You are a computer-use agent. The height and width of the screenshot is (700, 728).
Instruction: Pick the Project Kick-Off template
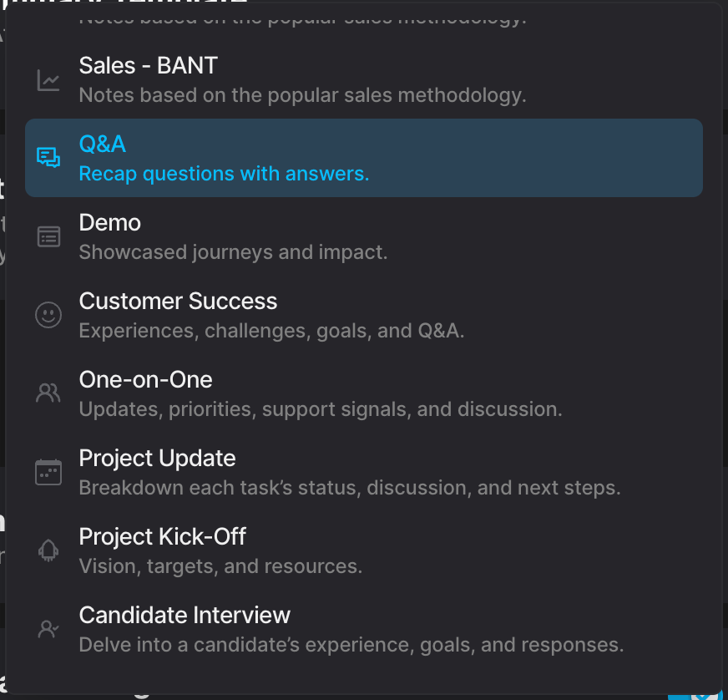pyautogui.click(x=163, y=536)
